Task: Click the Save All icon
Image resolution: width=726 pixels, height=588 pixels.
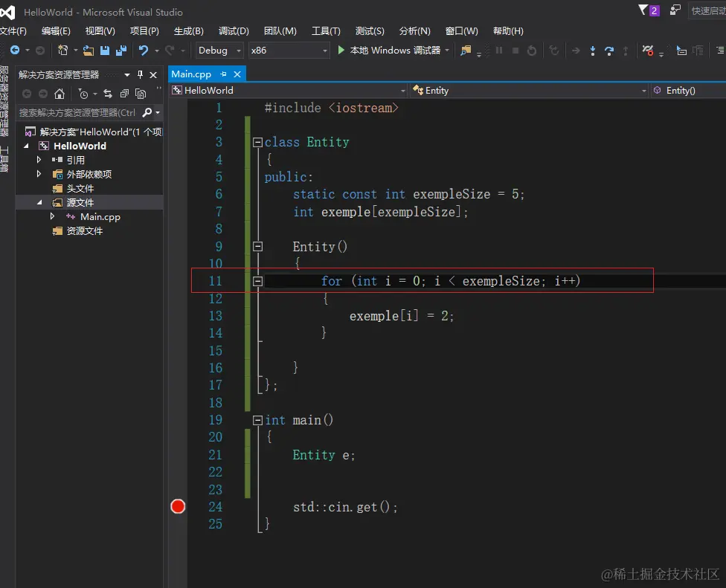Action: coord(121,51)
